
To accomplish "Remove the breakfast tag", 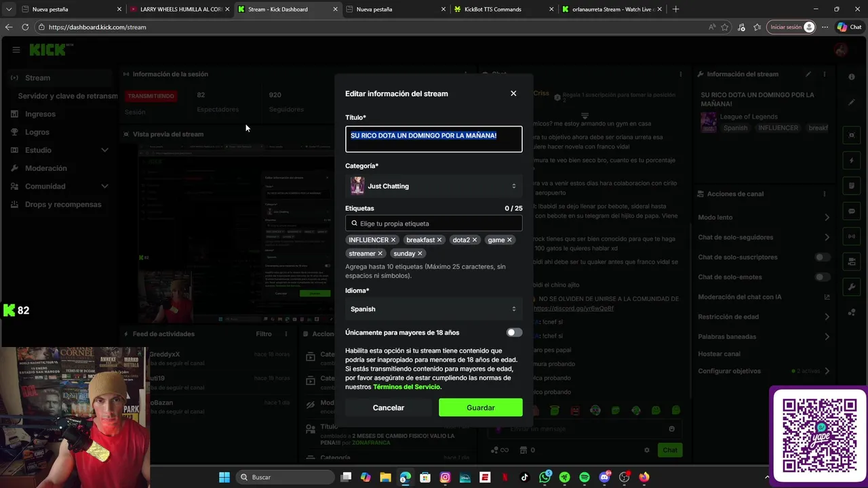I will 439,240.
